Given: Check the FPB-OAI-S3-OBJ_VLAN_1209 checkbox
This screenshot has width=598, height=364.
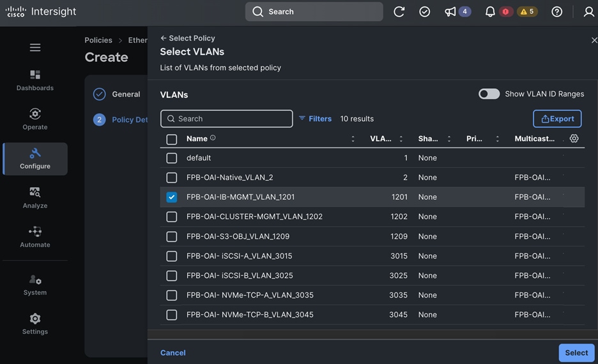Looking at the screenshot, I should tap(172, 236).
